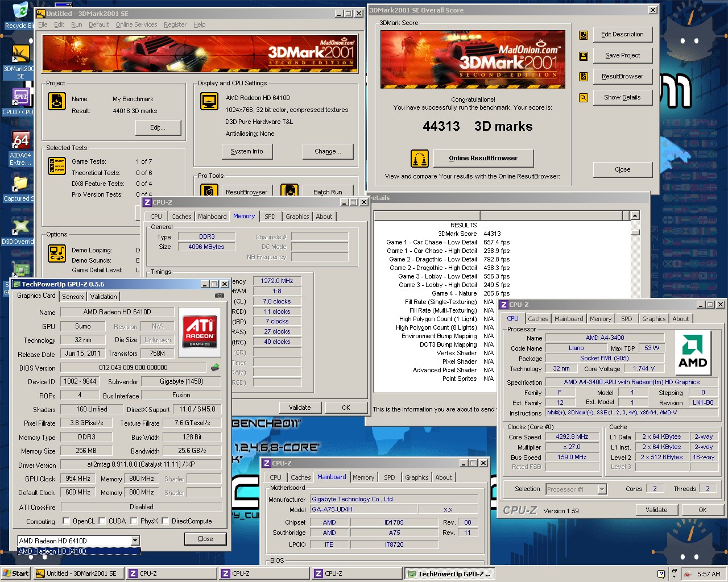Click the icon left of Online ResultBrowser button
The image size is (728, 582).
coord(419,159)
